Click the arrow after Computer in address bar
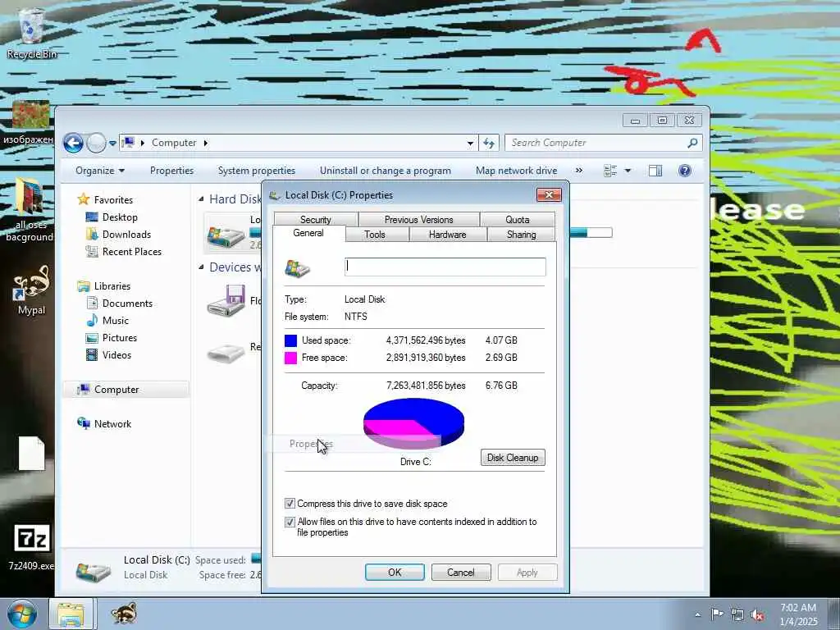 (x=206, y=143)
